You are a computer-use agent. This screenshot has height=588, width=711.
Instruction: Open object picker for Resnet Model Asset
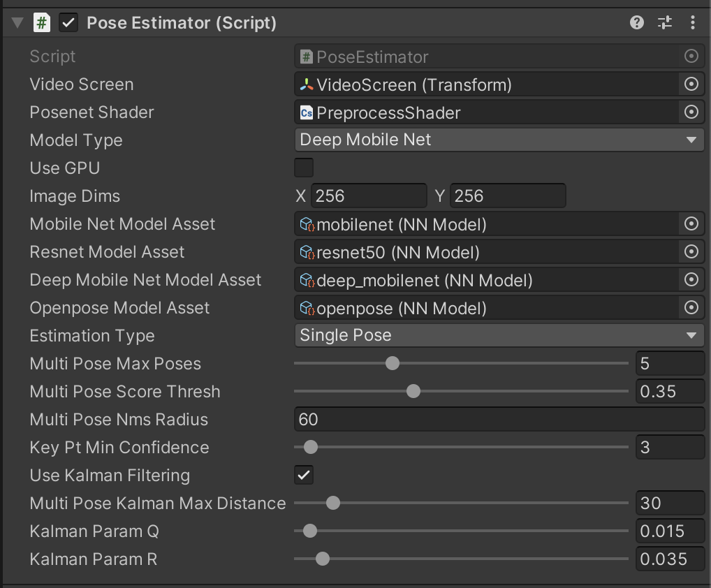tap(691, 251)
